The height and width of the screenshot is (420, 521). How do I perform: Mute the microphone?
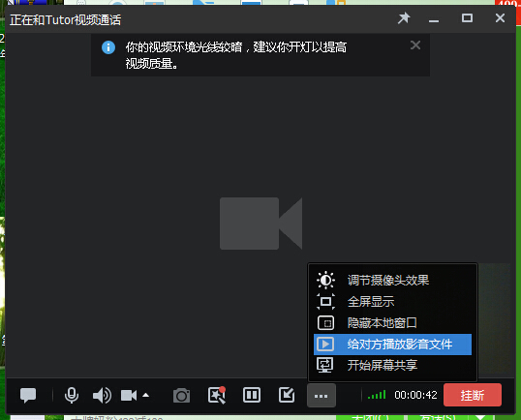click(x=72, y=395)
